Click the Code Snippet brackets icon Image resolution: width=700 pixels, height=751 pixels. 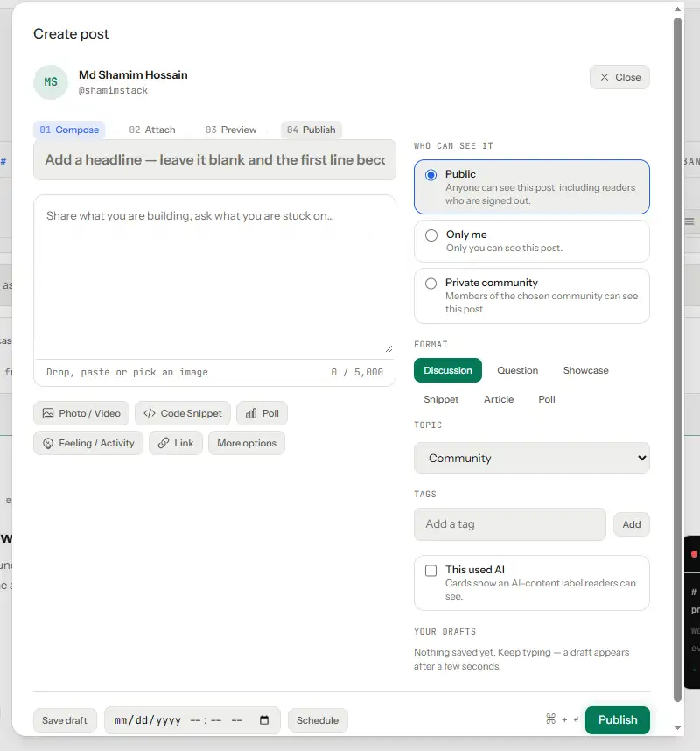[x=150, y=413]
